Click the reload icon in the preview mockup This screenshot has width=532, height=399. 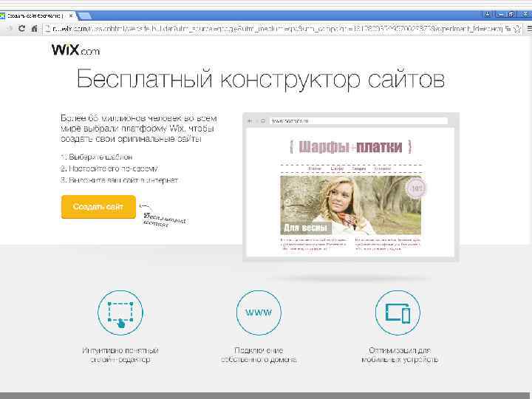[262, 120]
